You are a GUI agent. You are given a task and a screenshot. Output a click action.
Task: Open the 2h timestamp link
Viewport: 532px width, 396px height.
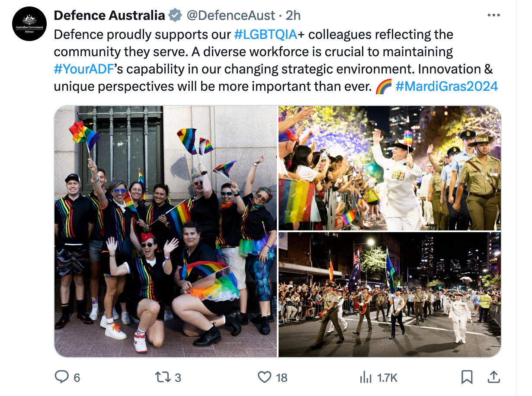pyautogui.click(x=293, y=16)
